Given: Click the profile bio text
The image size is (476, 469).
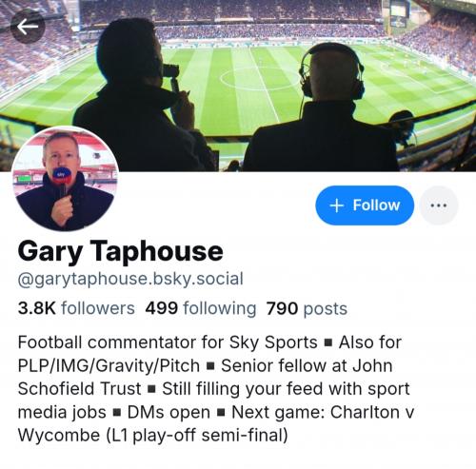Looking at the screenshot, I should click(x=216, y=389).
